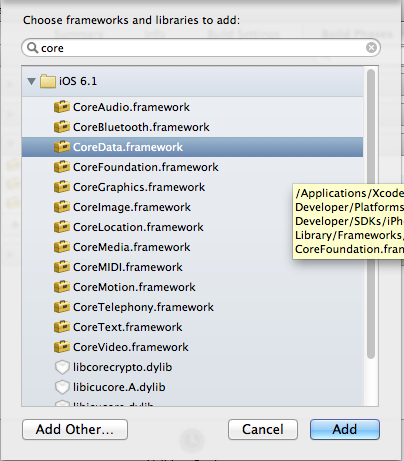The image size is (404, 461).
Task: Select the 'CoreAudio.framework' row text
Action: click(x=131, y=107)
